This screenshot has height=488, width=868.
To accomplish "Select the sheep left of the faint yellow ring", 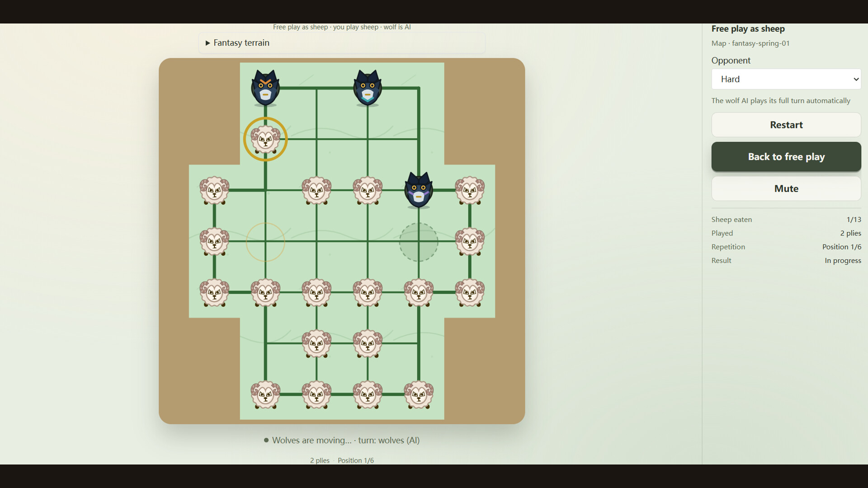I will pyautogui.click(x=214, y=241).
